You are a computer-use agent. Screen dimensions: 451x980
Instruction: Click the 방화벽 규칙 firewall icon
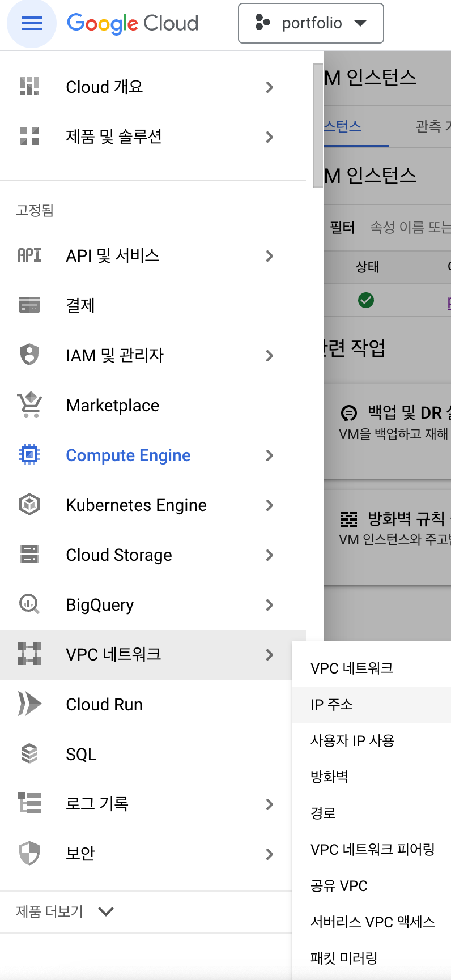pos(349,519)
